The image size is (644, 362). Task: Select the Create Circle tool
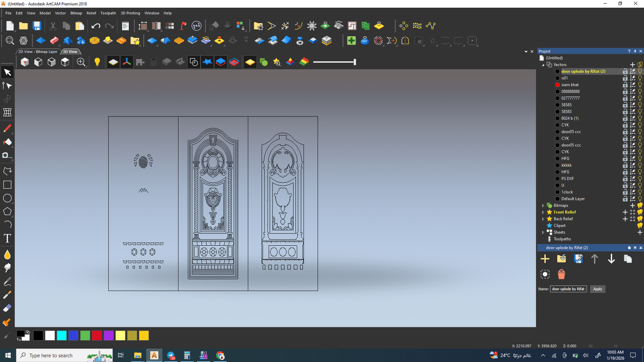[7, 198]
